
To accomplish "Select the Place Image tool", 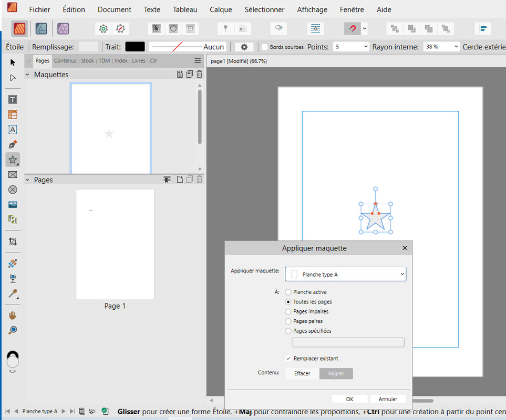I will 13,205.
